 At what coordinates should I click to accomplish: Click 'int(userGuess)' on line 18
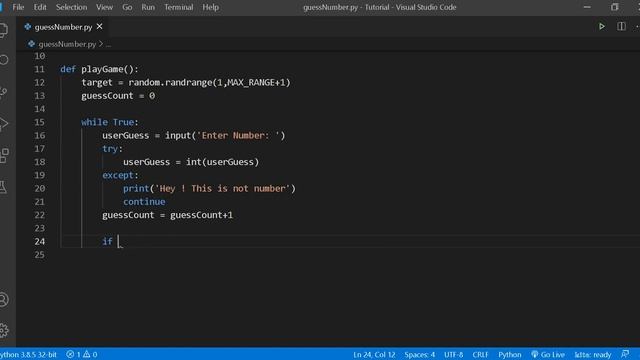click(x=222, y=162)
